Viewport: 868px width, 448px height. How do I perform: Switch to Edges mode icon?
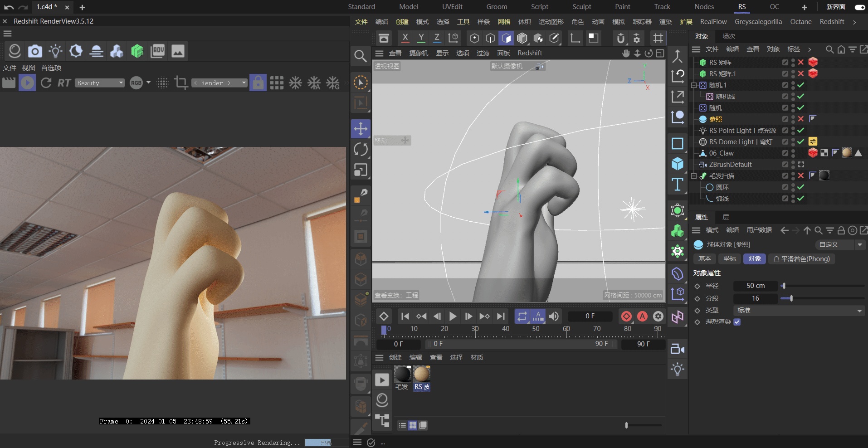(x=490, y=38)
